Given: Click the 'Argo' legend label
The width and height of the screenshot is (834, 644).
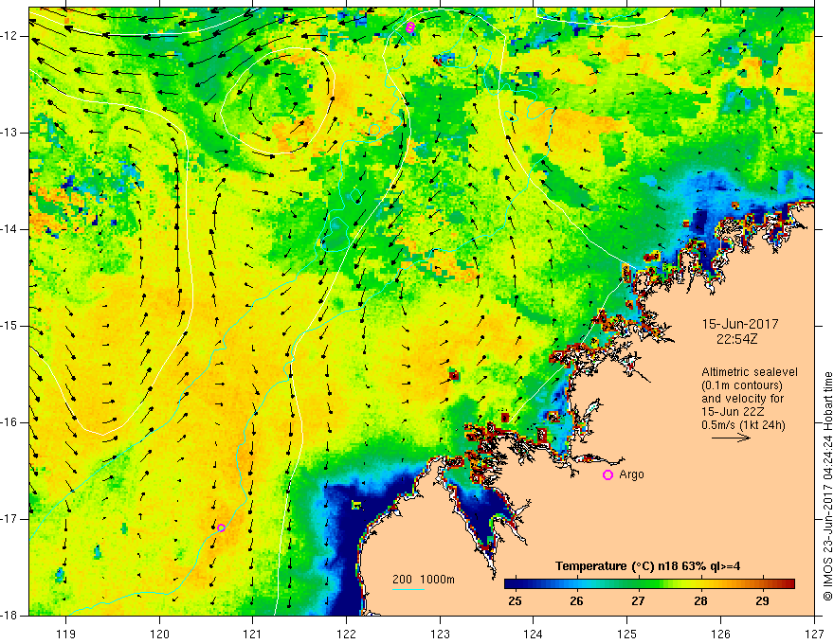Looking at the screenshot, I should tap(632, 474).
